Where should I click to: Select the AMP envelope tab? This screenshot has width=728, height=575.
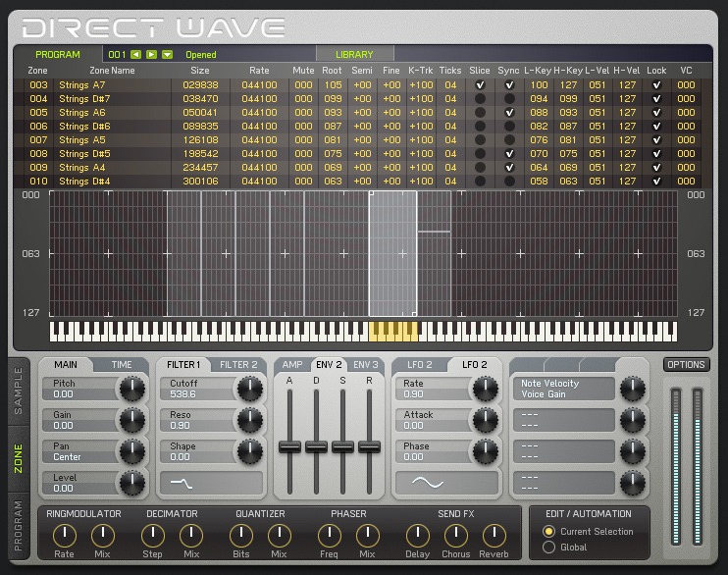pyautogui.click(x=292, y=365)
